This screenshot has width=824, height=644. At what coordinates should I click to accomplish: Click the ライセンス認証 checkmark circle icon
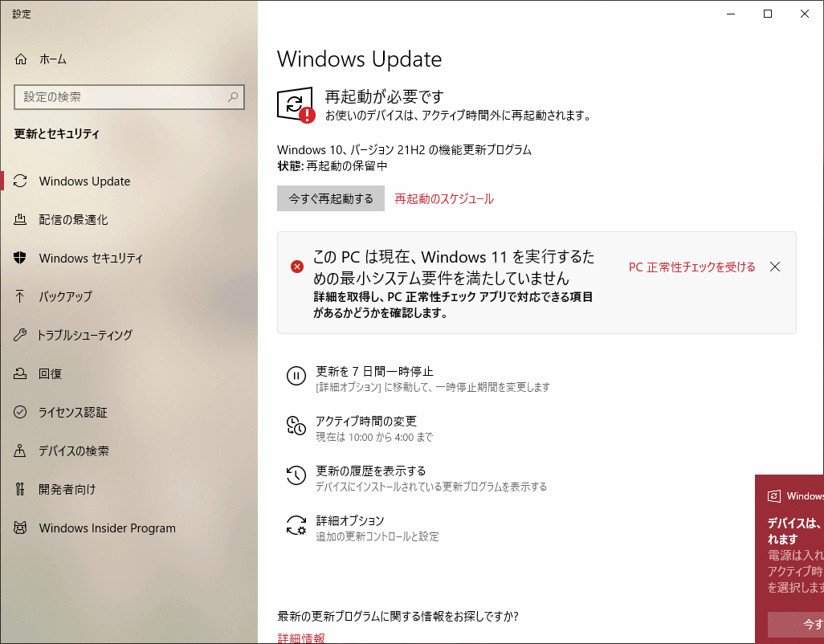(20, 412)
